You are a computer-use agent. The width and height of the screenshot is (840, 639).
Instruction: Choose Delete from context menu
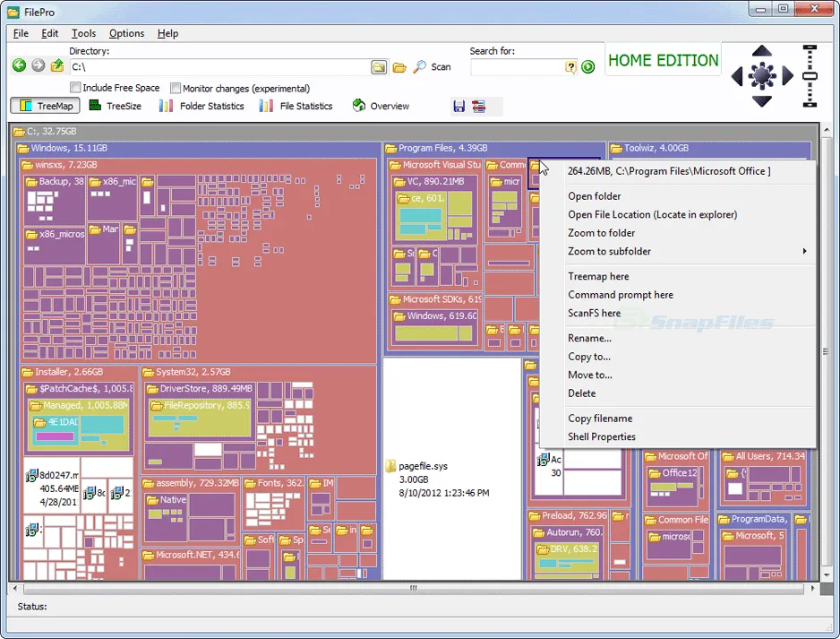[x=582, y=393]
